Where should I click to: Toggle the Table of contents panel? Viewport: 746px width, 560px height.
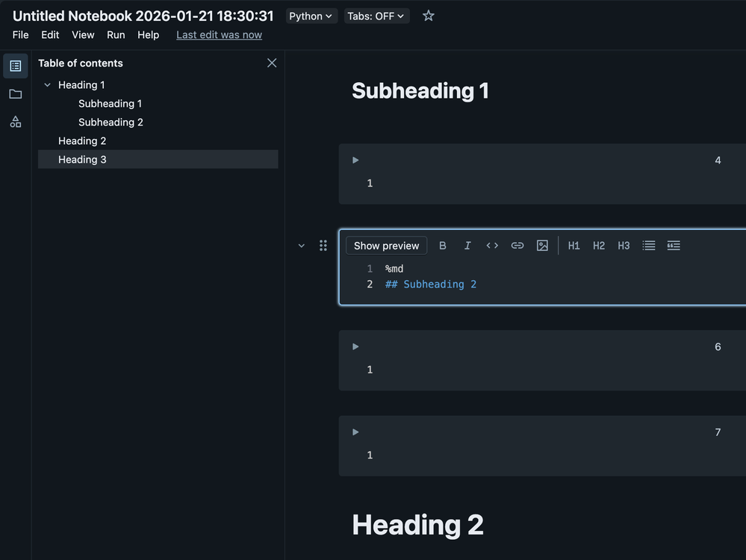(15, 65)
